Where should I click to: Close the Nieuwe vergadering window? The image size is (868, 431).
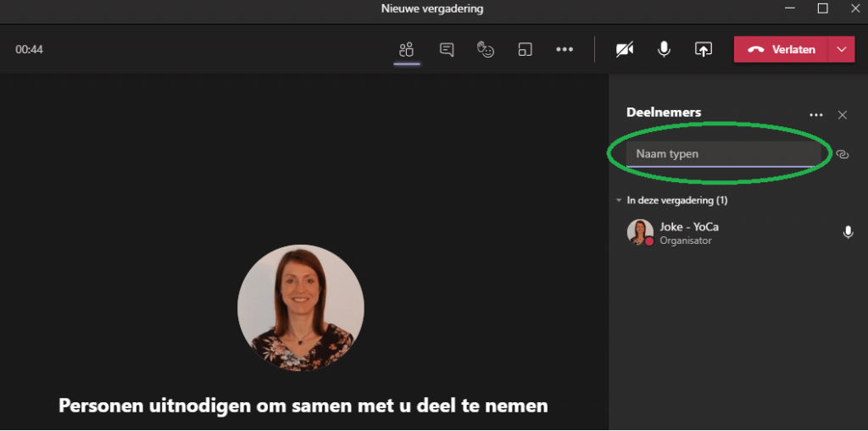pyautogui.click(x=854, y=8)
